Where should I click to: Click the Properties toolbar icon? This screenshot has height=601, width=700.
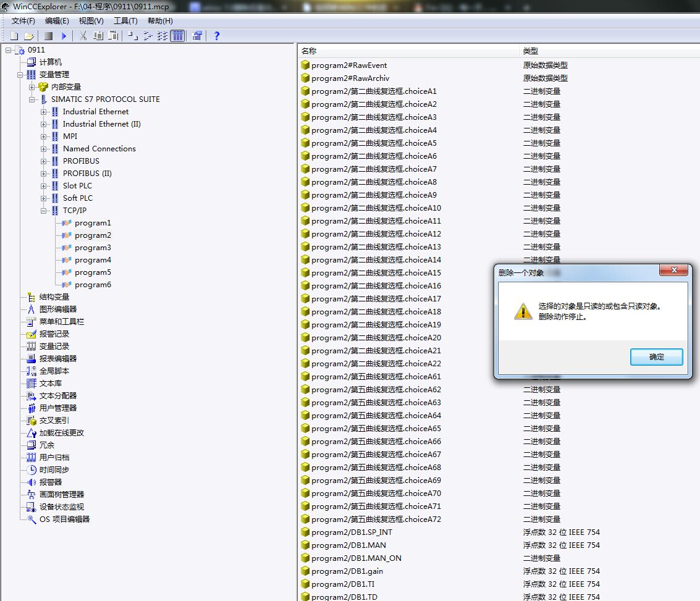(x=197, y=36)
